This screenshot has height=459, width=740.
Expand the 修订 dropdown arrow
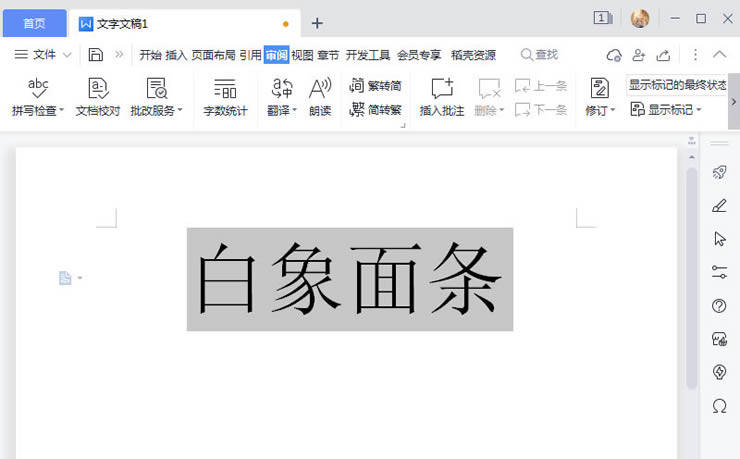tap(613, 110)
